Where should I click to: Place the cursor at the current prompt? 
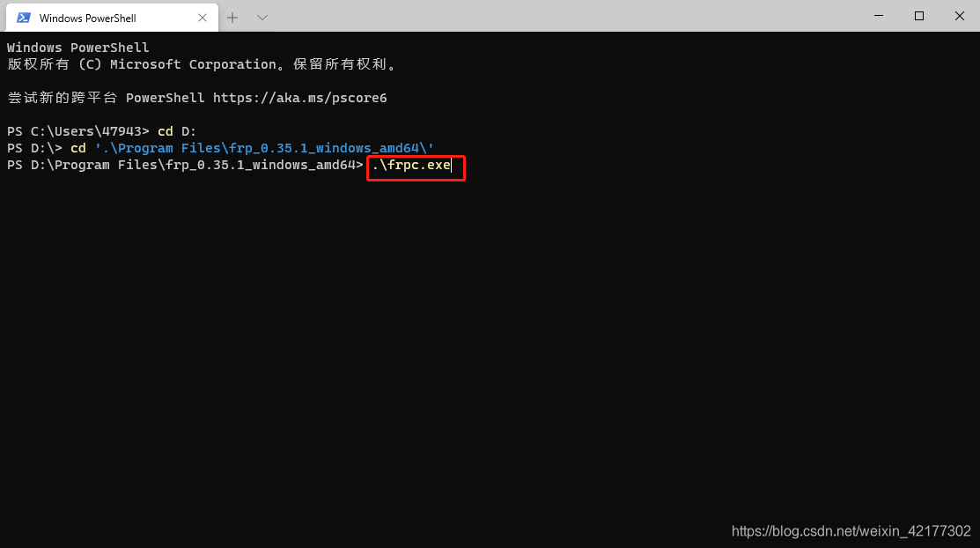458,165
